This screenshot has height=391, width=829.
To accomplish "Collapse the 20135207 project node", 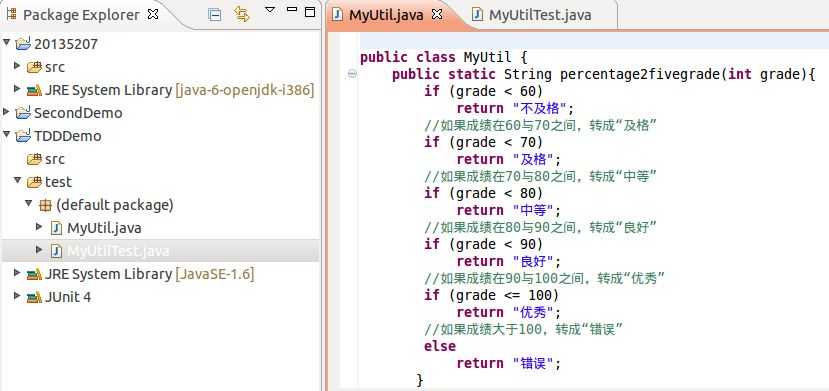I will (7, 42).
